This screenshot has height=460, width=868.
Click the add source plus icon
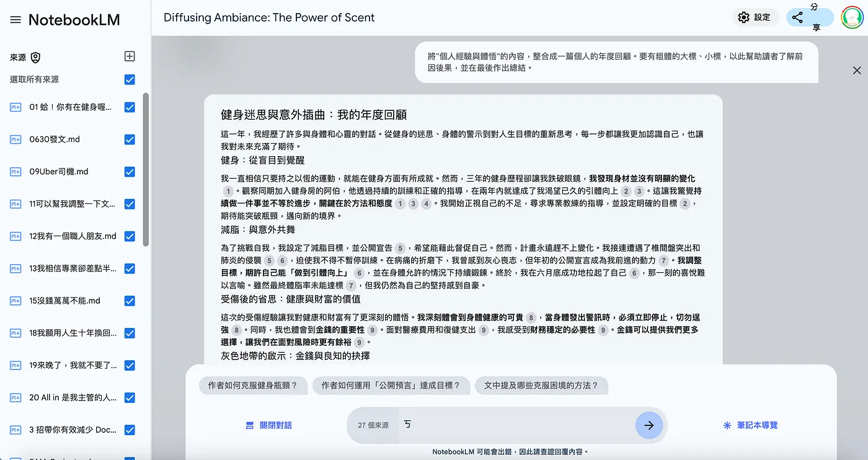[130, 56]
